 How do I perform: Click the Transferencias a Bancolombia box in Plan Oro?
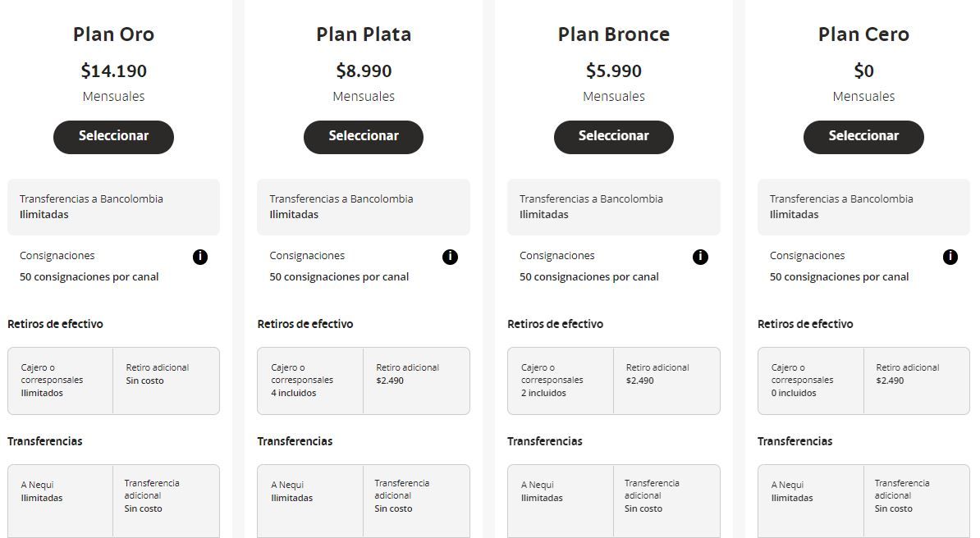[x=114, y=207]
